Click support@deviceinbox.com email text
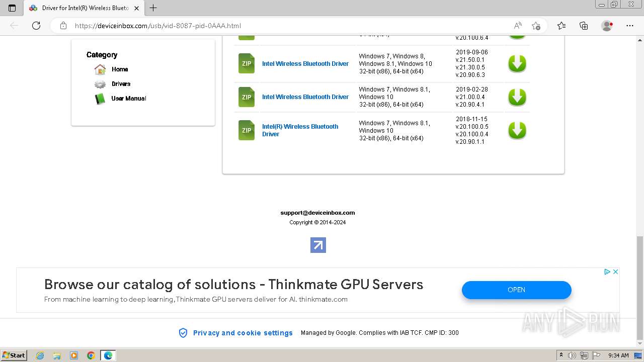This screenshot has height=362, width=644. pyautogui.click(x=317, y=213)
